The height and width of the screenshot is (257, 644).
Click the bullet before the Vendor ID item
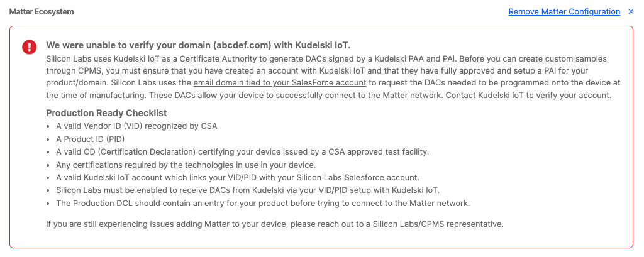[x=50, y=126]
